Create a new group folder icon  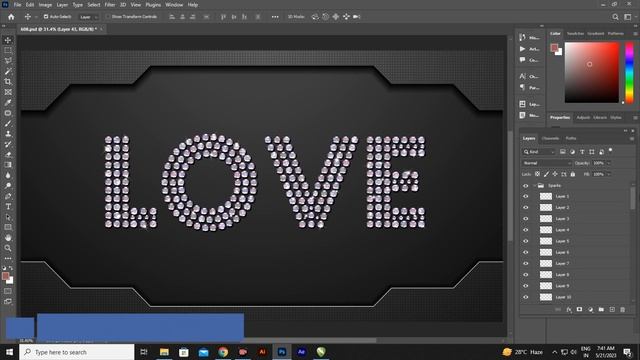click(601, 310)
